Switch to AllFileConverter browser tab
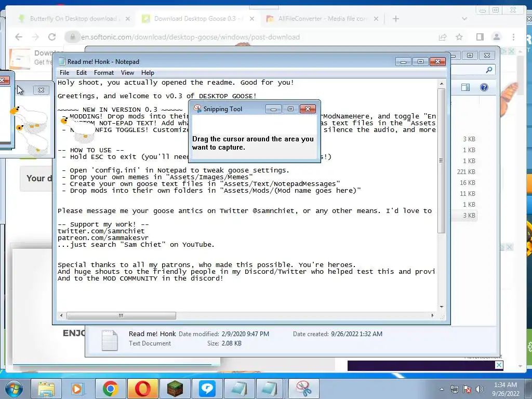 click(322, 19)
